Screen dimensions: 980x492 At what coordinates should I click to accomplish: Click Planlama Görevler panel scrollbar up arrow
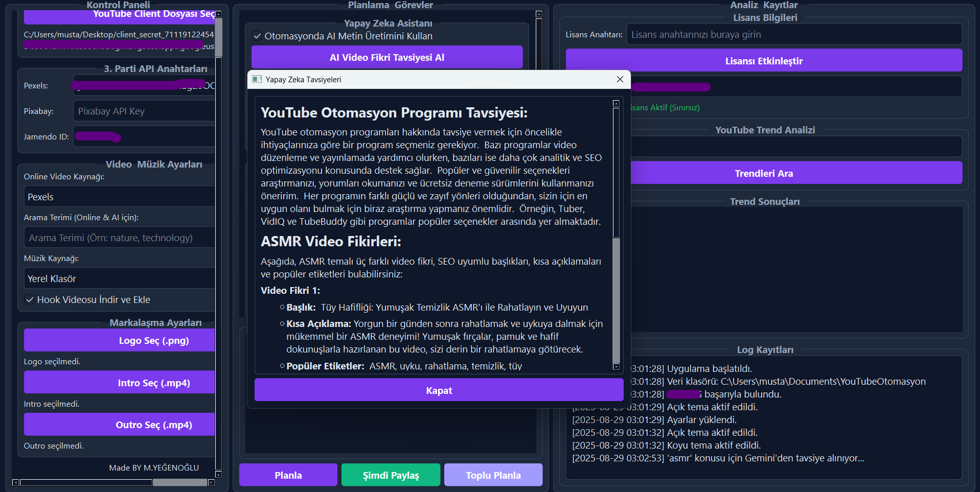click(539, 14)
